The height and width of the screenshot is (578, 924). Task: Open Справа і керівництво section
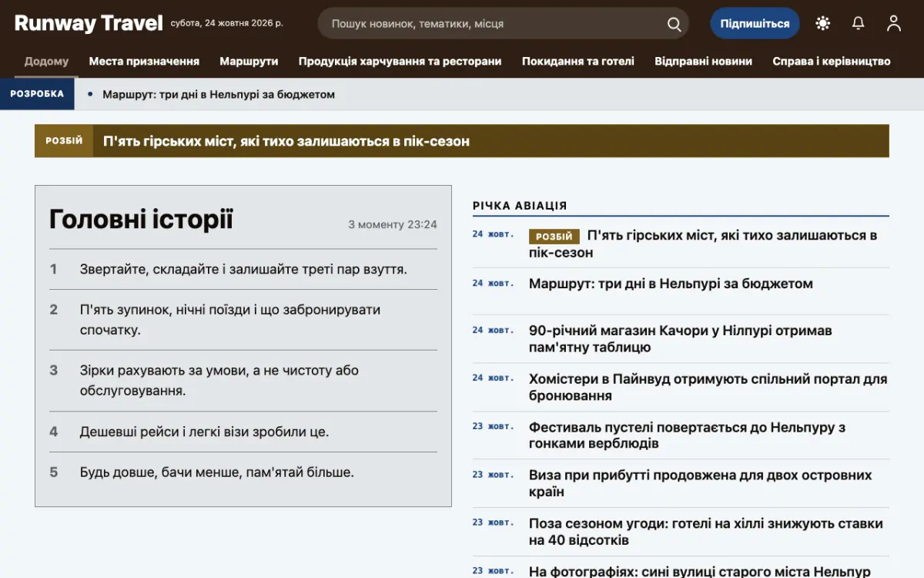(832, 61)
